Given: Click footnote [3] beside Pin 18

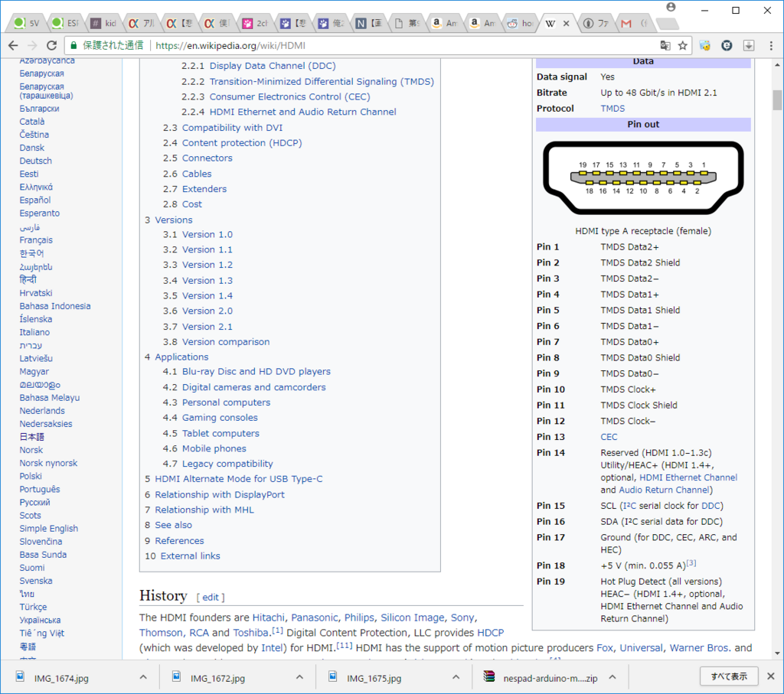Looking at the screenshot, I should [x=691, y=563].
